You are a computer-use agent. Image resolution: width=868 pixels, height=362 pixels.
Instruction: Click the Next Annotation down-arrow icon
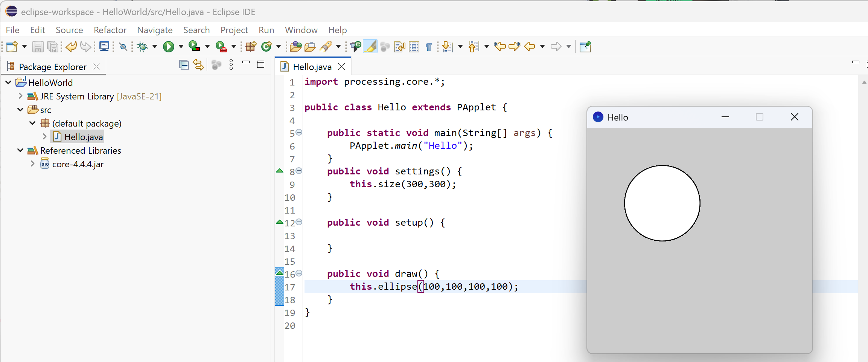pos(447,46)
